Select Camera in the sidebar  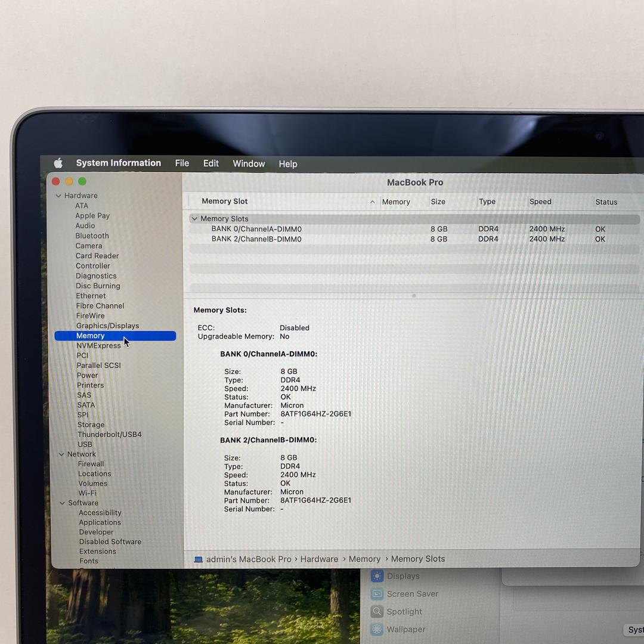coord(89,246)
